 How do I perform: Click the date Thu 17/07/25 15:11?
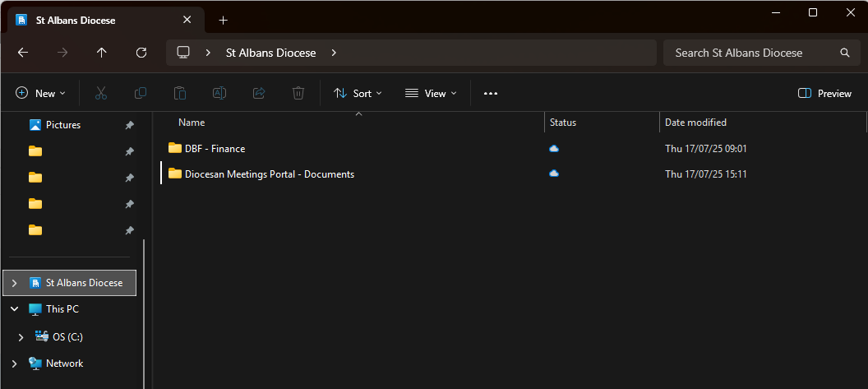coord(706,174)
